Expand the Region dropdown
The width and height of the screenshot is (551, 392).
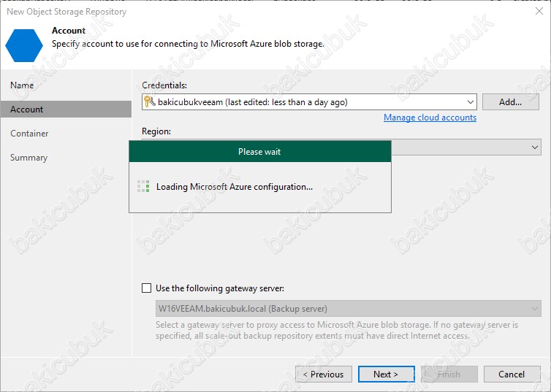click(535, 147)
